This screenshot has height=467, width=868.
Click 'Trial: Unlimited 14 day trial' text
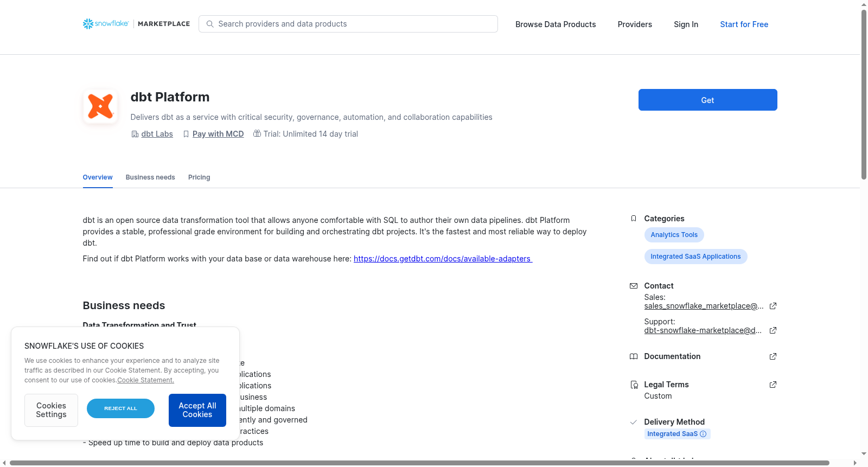coord(311,134)
